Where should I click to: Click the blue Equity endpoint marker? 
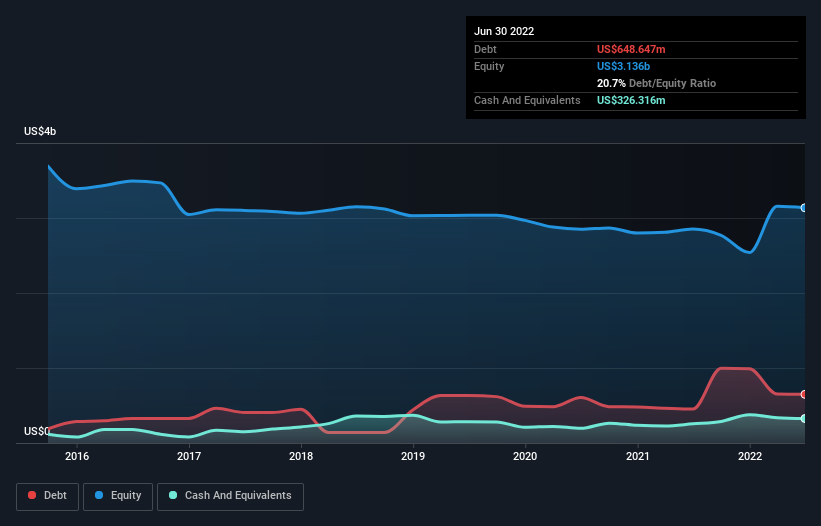[x=804, y=208]
